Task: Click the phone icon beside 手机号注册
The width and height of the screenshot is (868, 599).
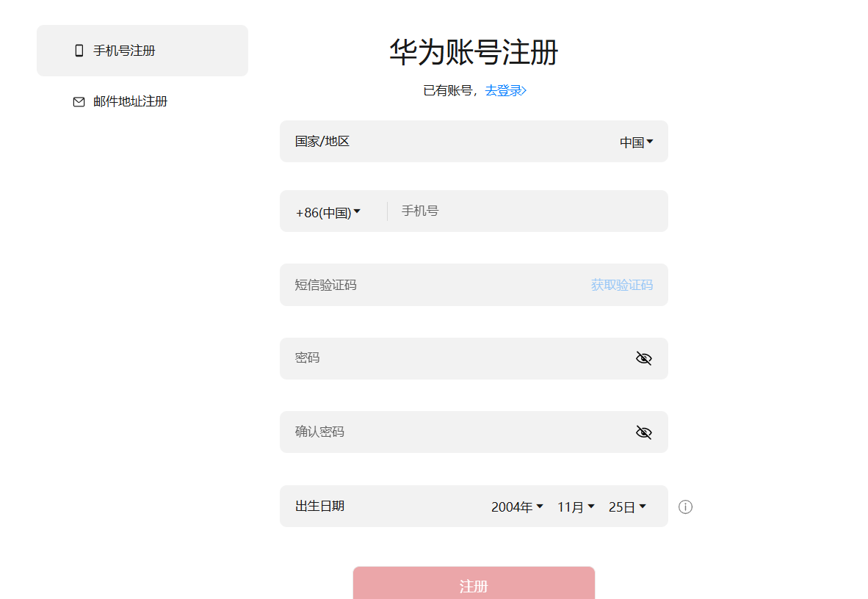Action: (x=79, y=51)
